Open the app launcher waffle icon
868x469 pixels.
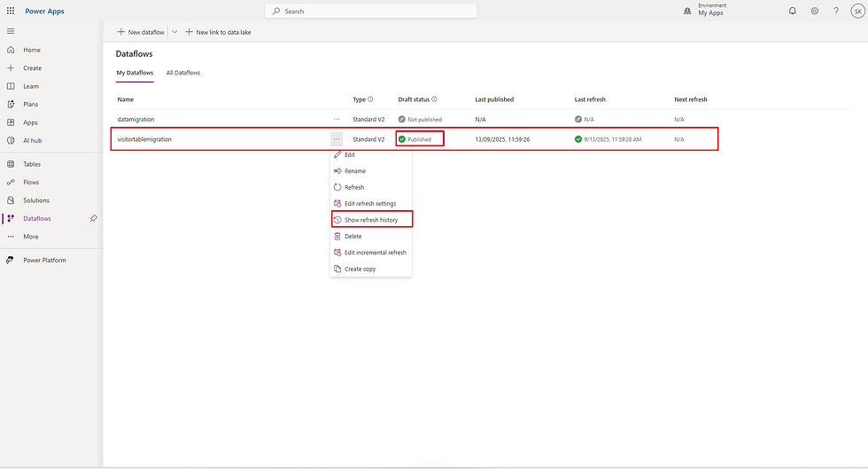[x=11, y=11]
